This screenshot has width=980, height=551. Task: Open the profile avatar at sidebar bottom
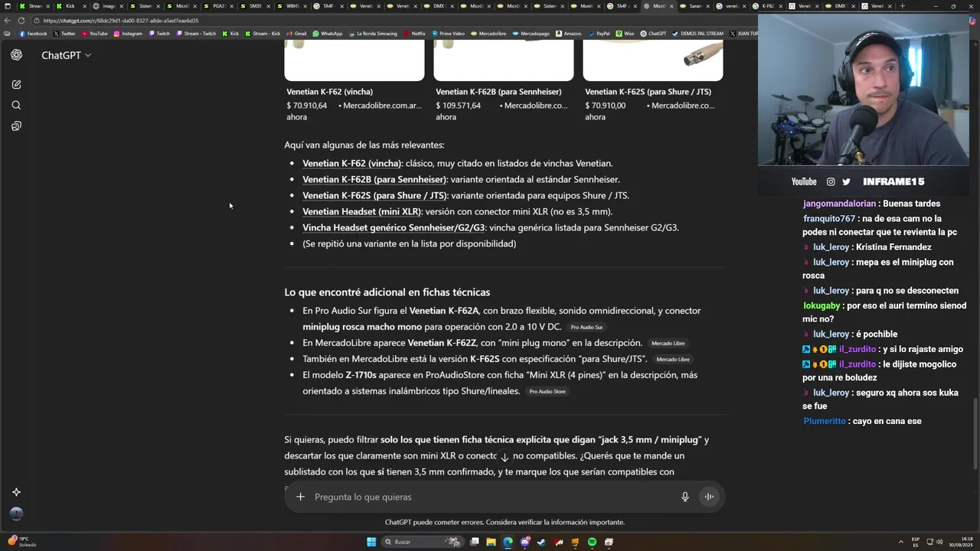pyautogui.click(x=16, y=514)
